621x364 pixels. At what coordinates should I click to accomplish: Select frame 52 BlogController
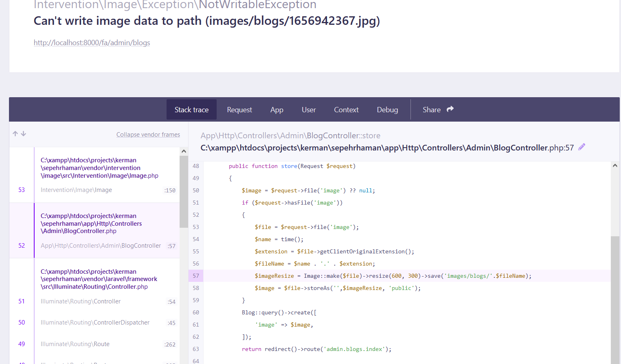[x=94, y=231]
